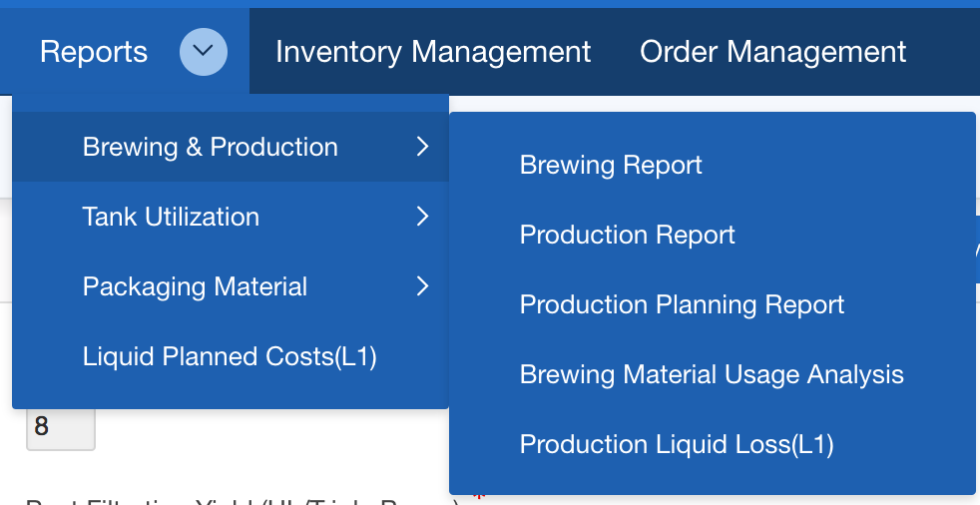Open Liquid Planned Costs(L1) report

pyautogui.click(x=230, y=356)
